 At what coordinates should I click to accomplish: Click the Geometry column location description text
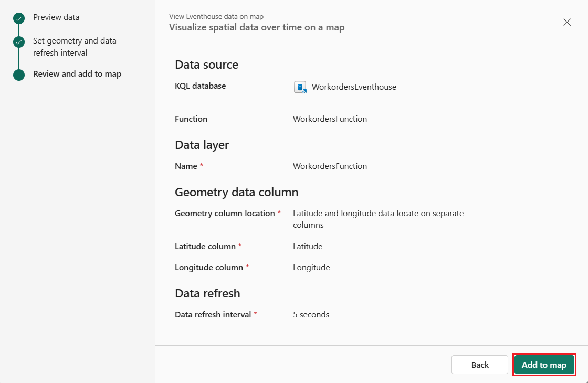(x=378, y=219)
